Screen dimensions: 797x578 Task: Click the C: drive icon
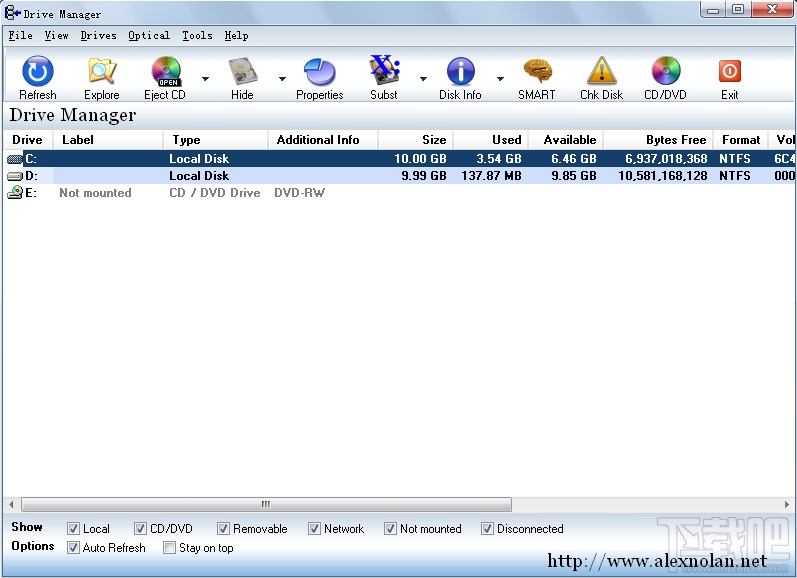15,159
